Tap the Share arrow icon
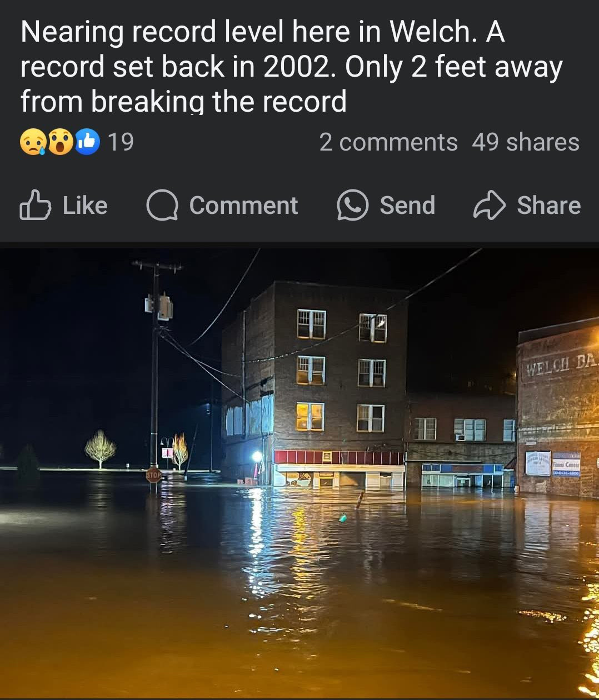Viewport: 599px width, 700px height. tap(489, 206)
